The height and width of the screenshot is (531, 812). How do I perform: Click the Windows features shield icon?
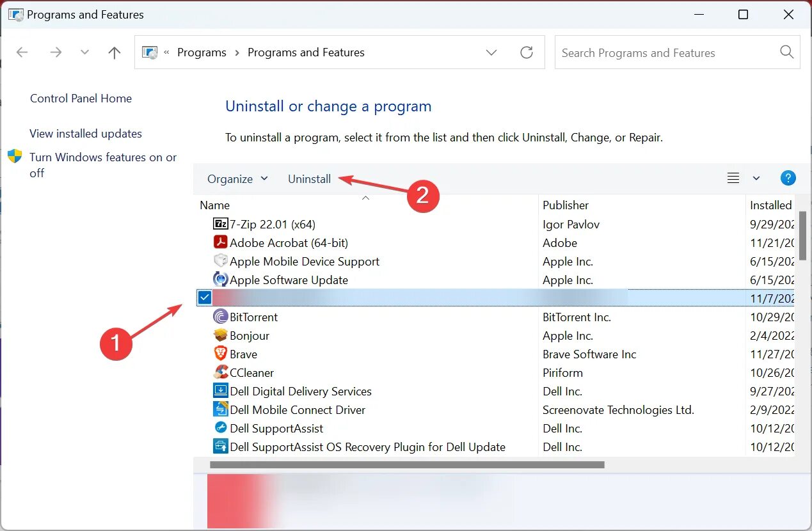tap(15, 157)
